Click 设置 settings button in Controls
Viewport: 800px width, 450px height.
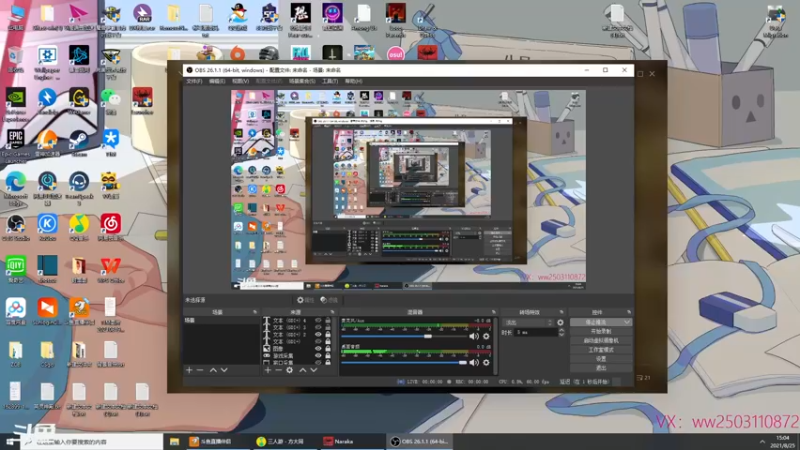click(x=601, y=359)
